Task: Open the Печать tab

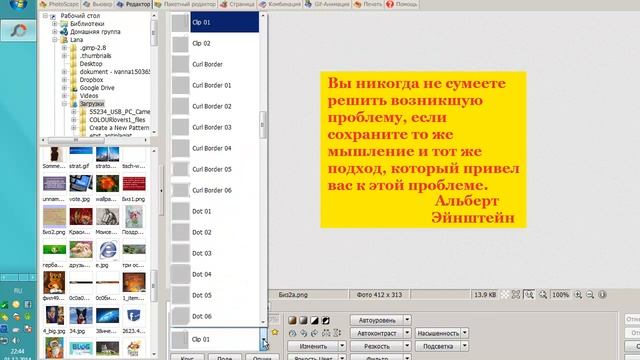Action: click(x=369, y=4)
